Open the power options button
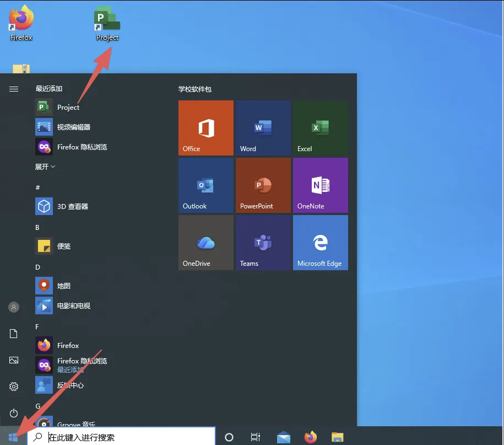Viewport: 504px width, 445px height. pyautogui.click(x=14, y=413)
